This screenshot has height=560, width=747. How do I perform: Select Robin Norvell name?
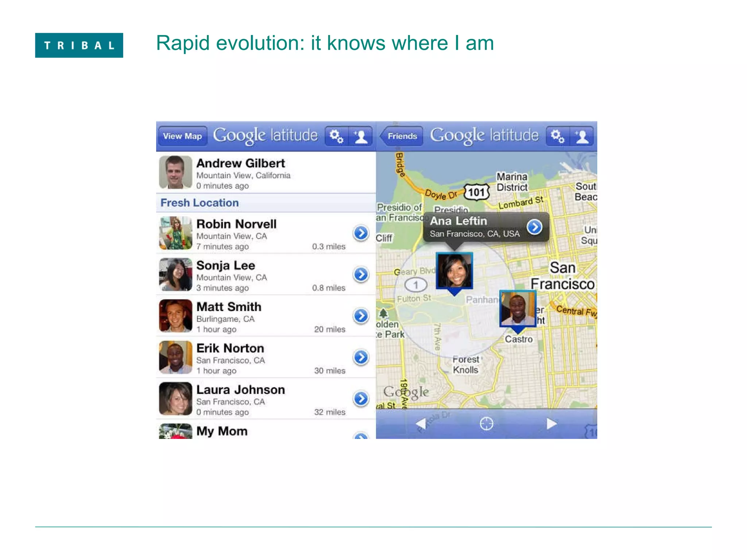pyautogui.click(x=236, y=224)
